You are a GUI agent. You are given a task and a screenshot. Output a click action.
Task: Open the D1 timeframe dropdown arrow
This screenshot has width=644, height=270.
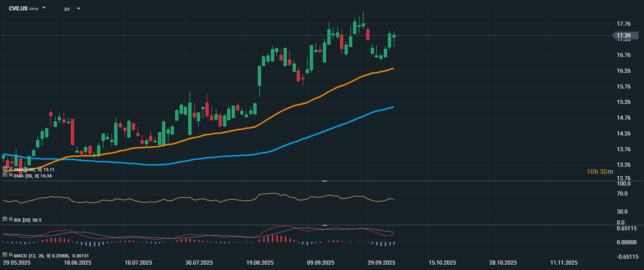tap(79, 9)
